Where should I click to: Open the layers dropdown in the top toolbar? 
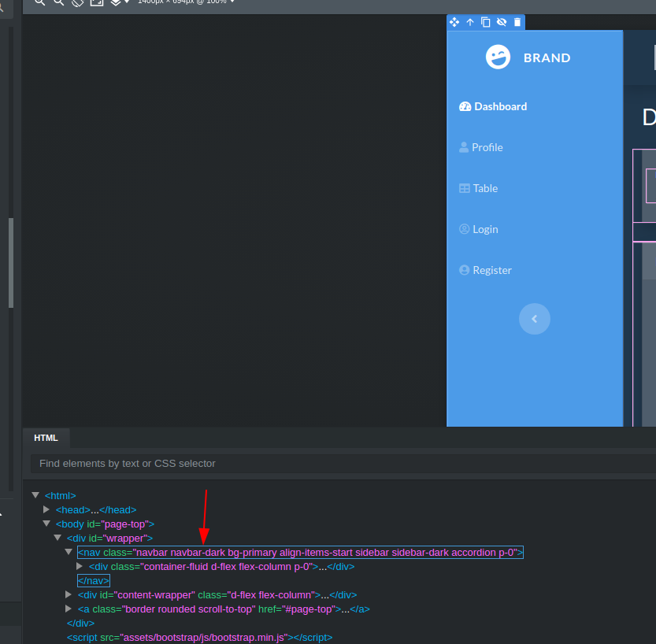pyautogui.click(x=120, y=2)
